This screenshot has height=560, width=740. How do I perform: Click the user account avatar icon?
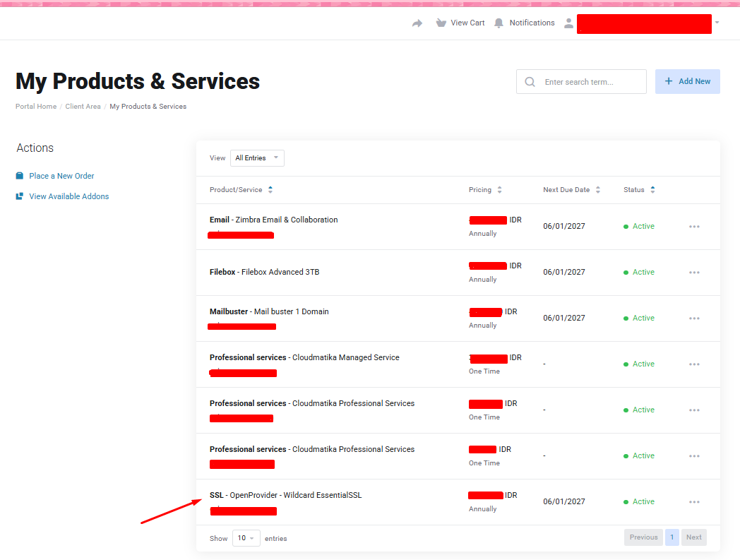568,23
